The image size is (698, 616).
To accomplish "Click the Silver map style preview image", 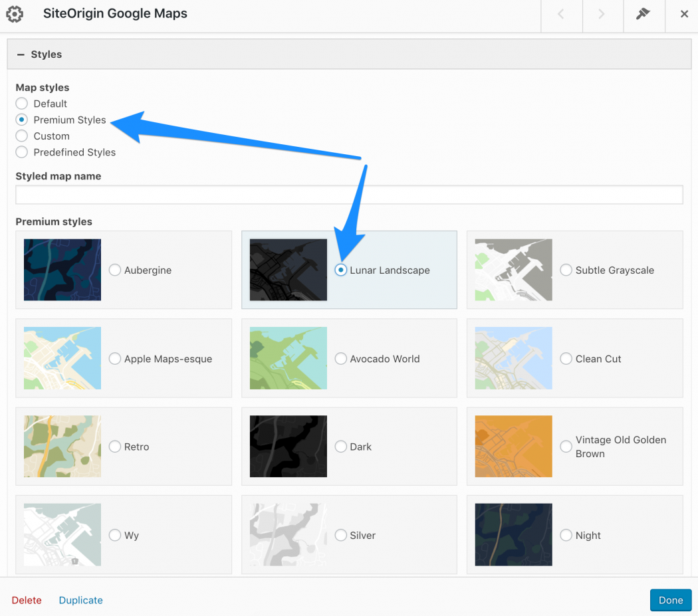I will click(x=288, y=534).
